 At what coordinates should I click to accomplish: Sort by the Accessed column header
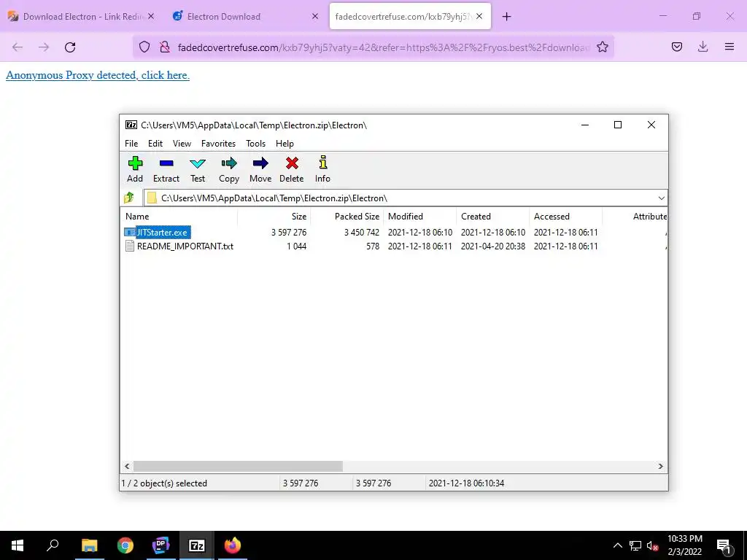click(x=566, y=216)
